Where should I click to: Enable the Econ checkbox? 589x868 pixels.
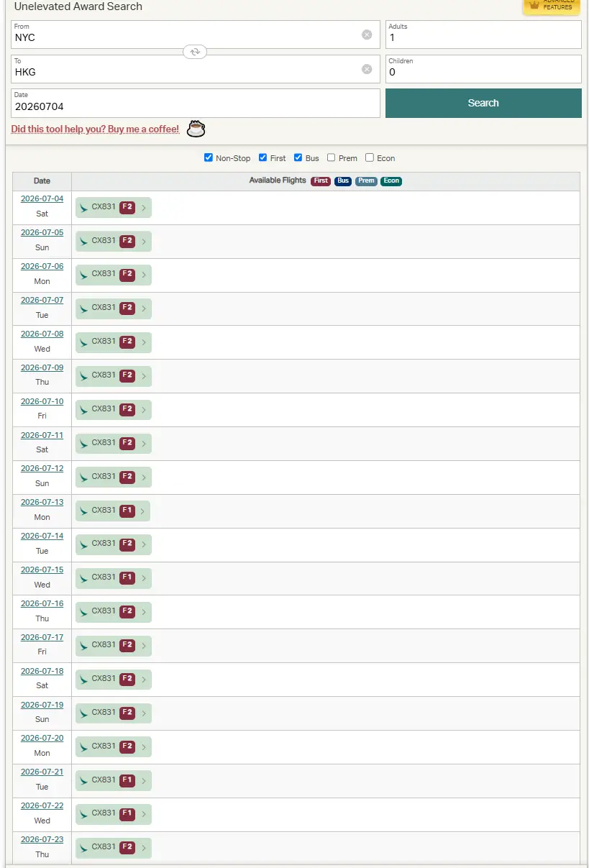pyautogui.click(x=370, y=157)
